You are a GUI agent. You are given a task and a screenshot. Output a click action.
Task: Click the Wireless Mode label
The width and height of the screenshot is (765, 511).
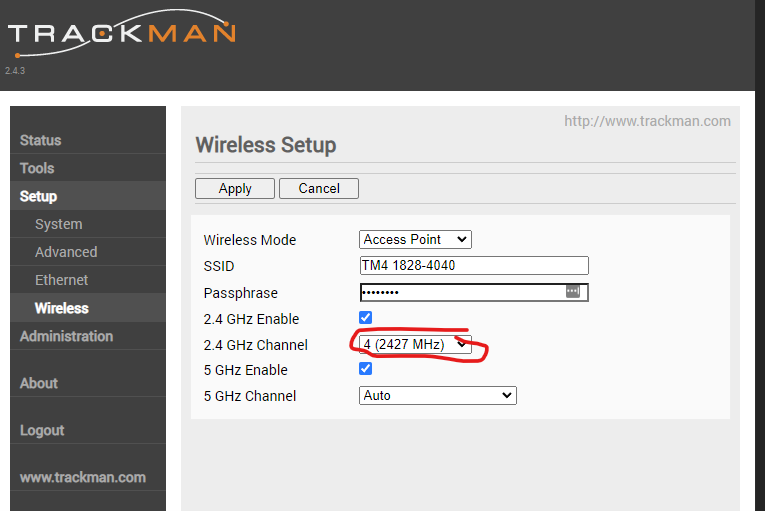coord(250,240)
